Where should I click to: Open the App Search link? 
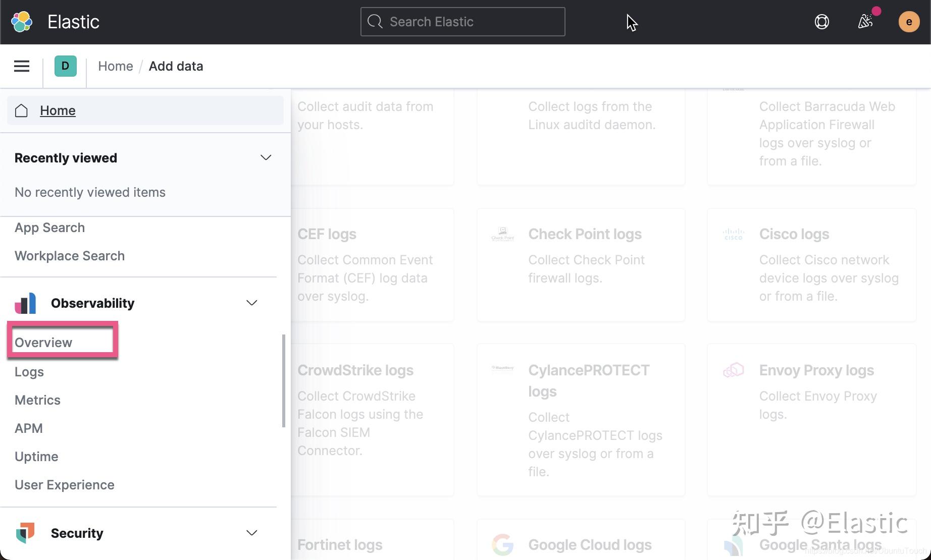pyautogui.click(x=49, y=227)
